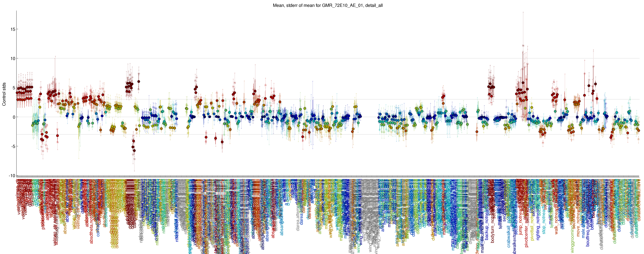Image resolution: width=644 pixels, height=254 pixels.
Task: Click the y-axis tick label 5
Action: 14,88
